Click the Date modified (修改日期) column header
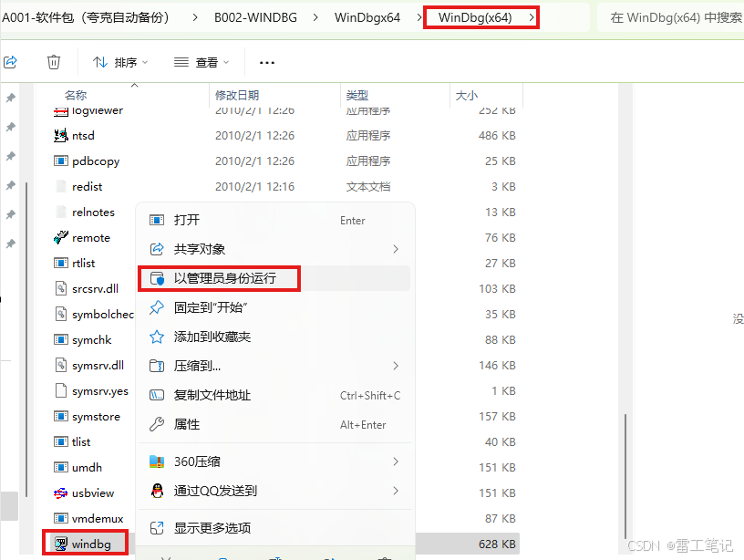The width and height of the screenshot is (744, 560). 237,96
